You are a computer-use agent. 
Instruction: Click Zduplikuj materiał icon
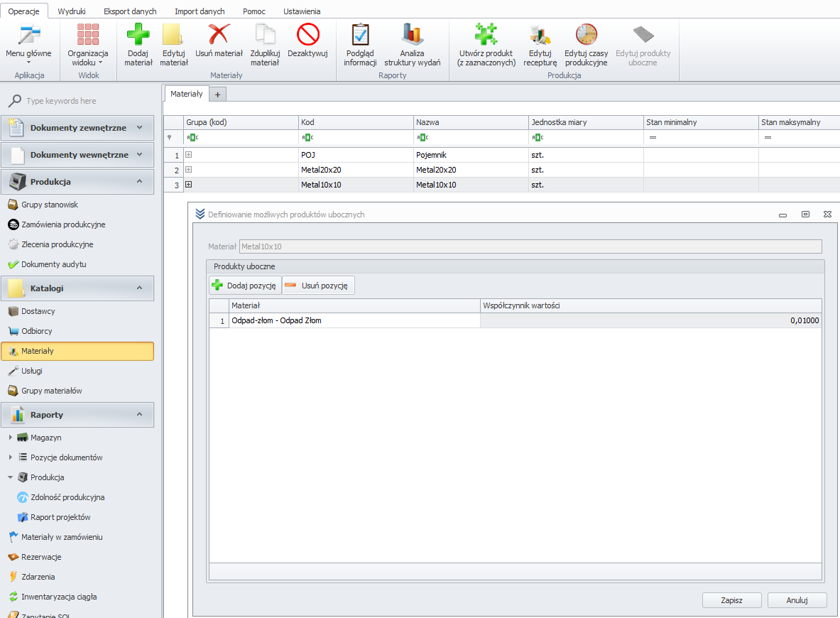[265, 34]
